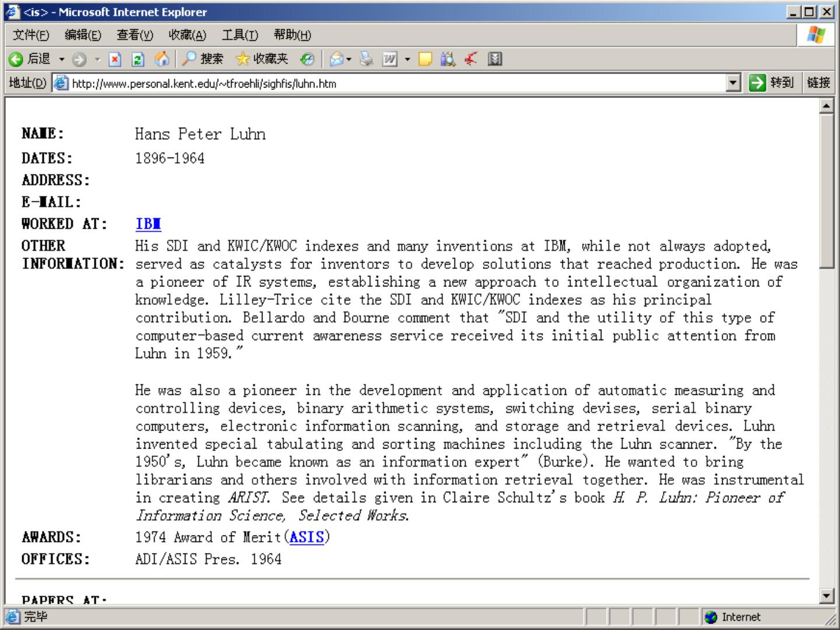Go to the Home page icon
The image size is (840, 630).
(x=162, y=59)
